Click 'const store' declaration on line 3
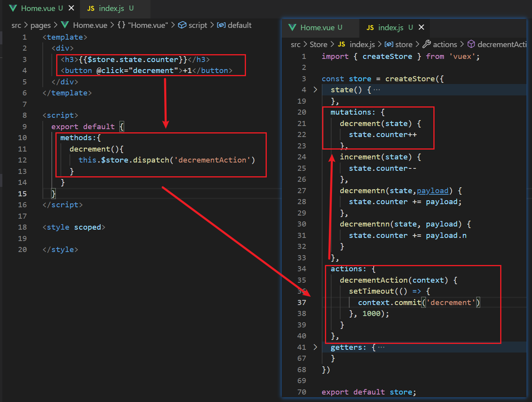This screenshot has width=532, height=402. pos(346,79)
